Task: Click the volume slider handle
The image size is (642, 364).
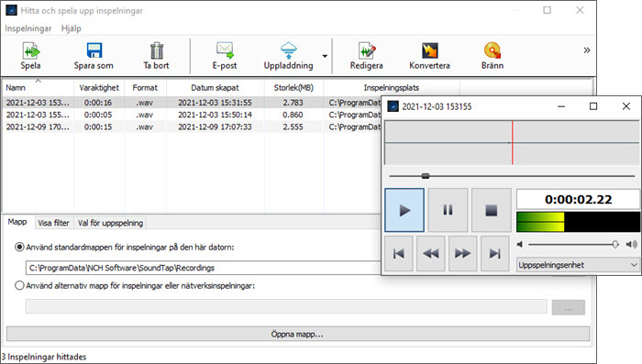Action: tap(615, 245)
